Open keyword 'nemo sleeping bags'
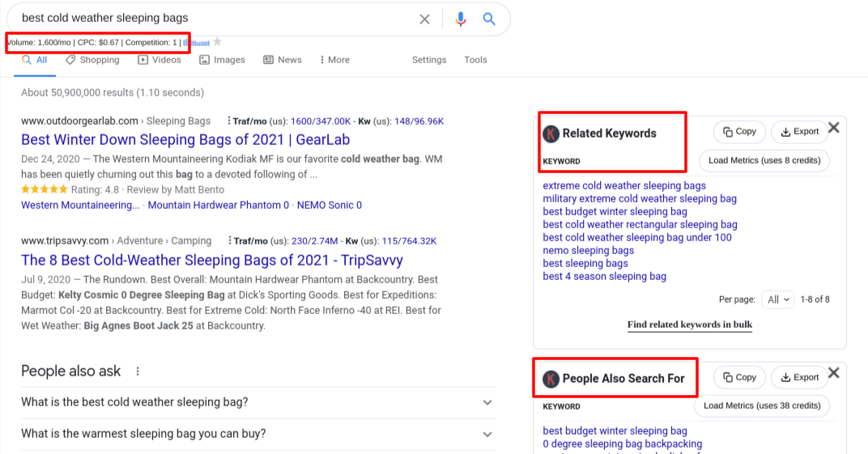Image resolution: width=868 pixels, height=454 pixels. click(589, 251)
